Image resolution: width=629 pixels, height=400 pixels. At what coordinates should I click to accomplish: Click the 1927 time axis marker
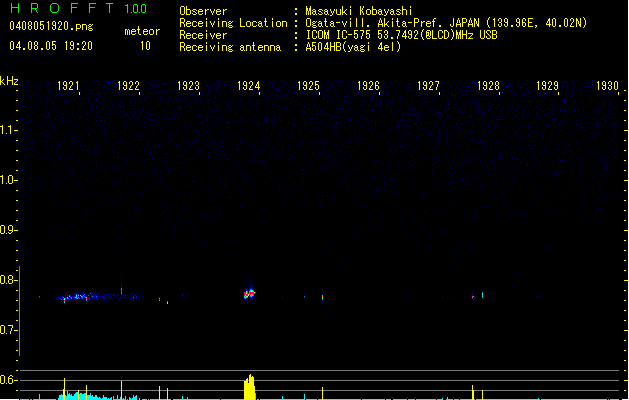(x=428, y=86)
